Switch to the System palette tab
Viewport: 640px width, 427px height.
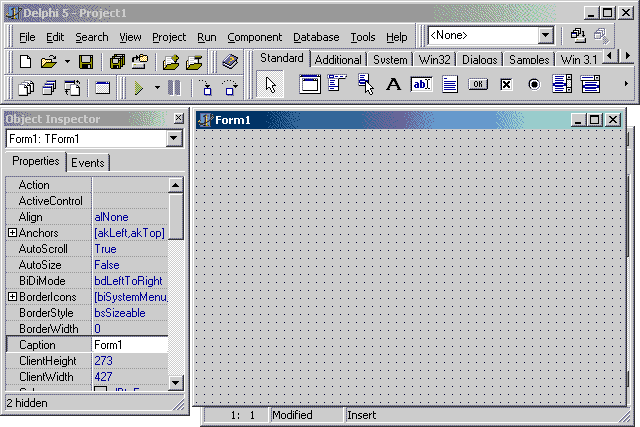tap(390, 60)
